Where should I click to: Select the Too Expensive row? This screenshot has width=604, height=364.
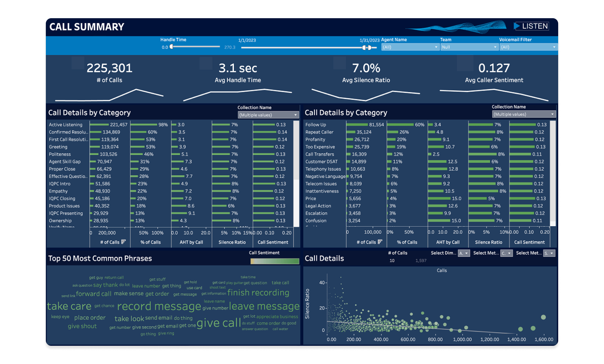427,147
